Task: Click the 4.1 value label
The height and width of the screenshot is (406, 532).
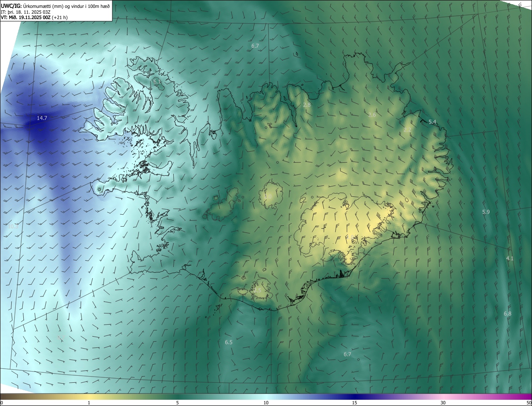Action: [510, 259]
